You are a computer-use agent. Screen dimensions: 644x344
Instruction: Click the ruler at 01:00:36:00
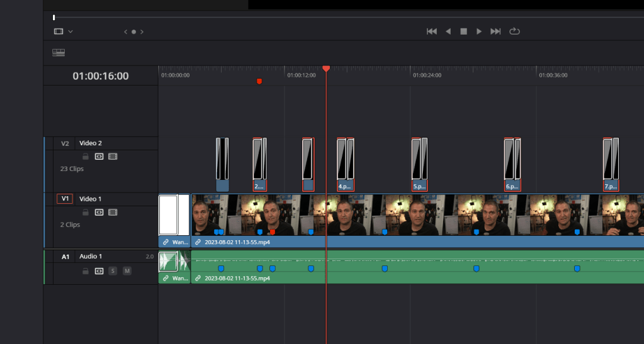point(553,75)
